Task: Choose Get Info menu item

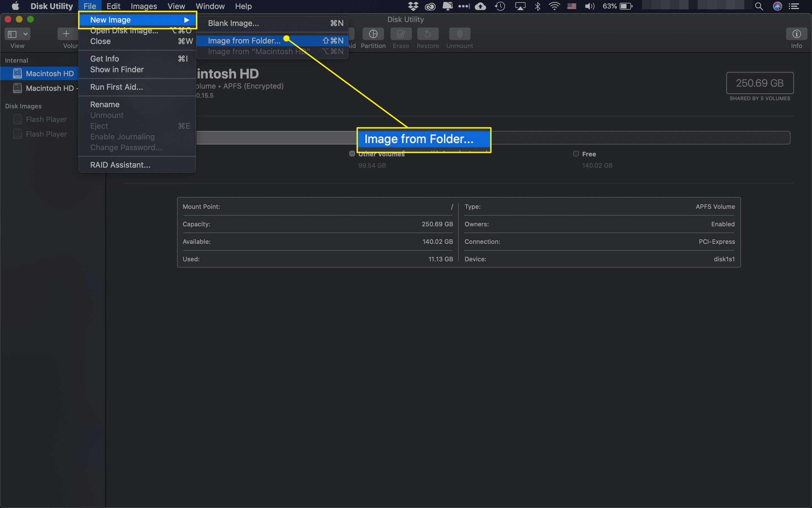Action: click(137, 59)
